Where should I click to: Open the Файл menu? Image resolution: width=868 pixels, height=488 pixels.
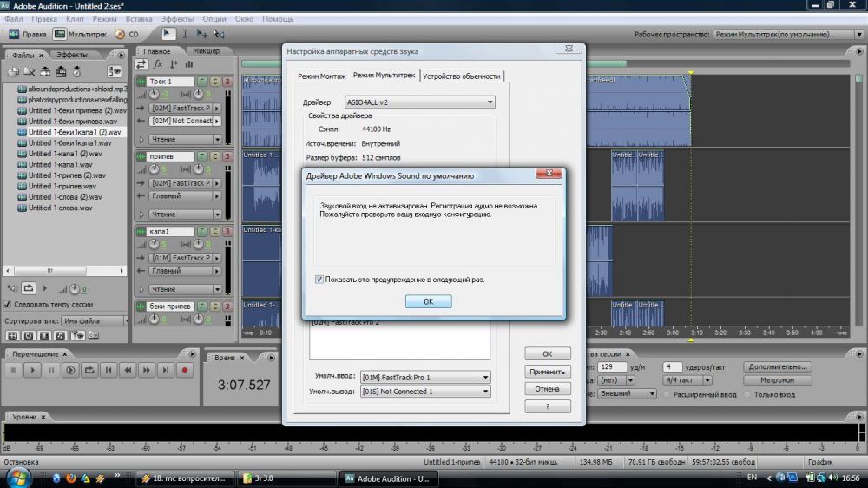pos(13,19)
